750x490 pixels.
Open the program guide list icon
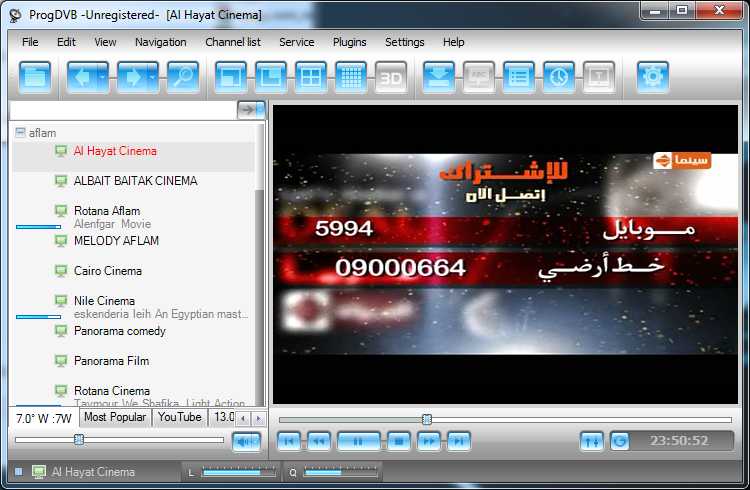tap(519, 77)
